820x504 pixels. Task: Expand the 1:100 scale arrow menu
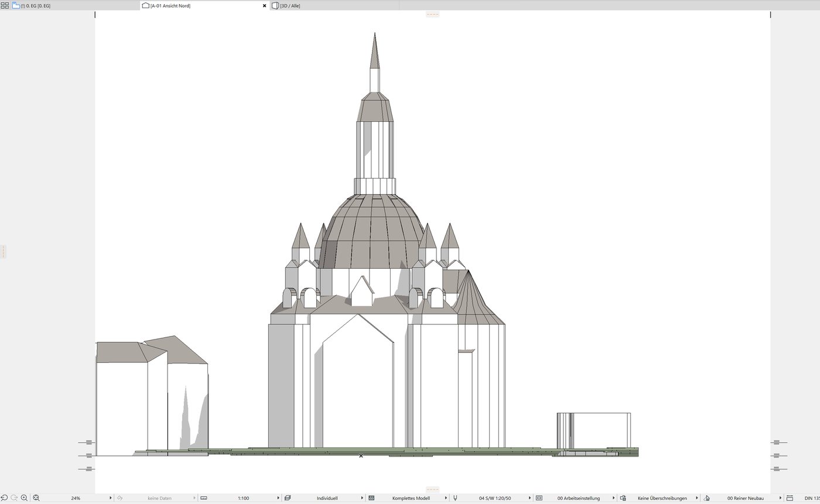[278, 498]
